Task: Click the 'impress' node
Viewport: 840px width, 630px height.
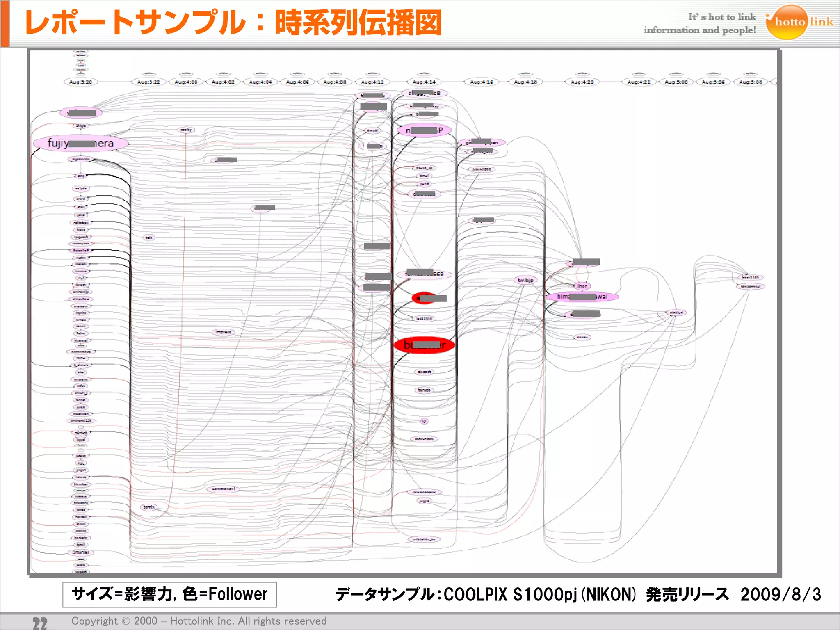Action: [x=223, y=332]
